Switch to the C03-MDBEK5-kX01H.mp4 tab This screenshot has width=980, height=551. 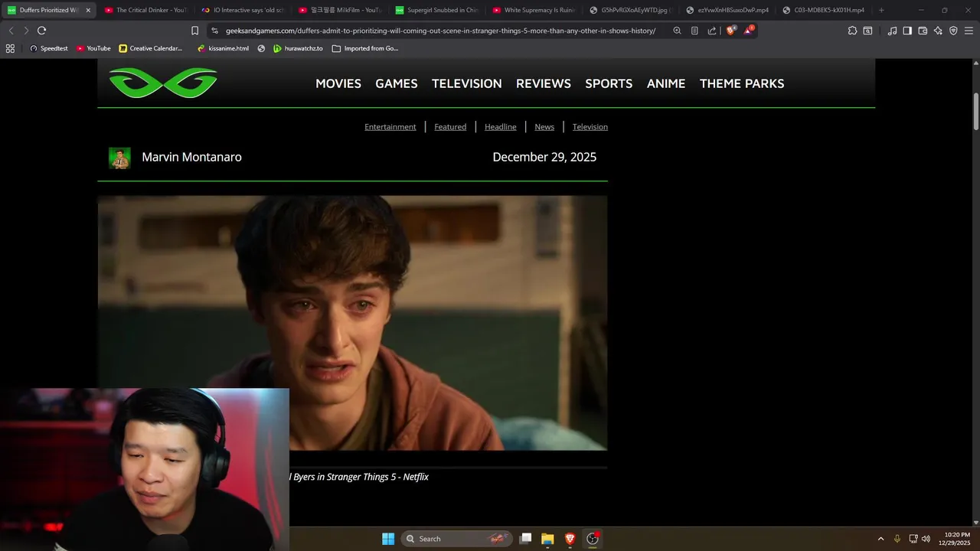point(825,10)
